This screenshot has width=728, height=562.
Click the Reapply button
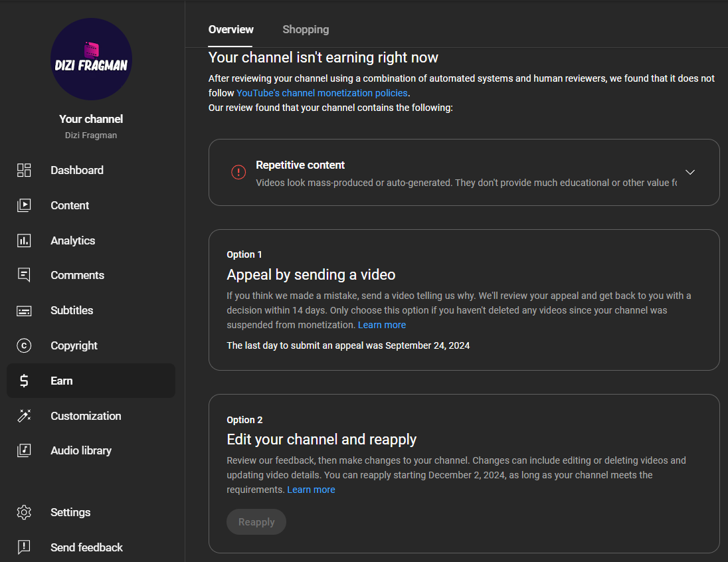[256, 522]
